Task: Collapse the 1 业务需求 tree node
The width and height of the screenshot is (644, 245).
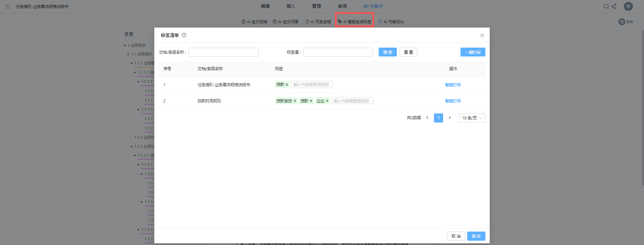Action: point(125,46)
